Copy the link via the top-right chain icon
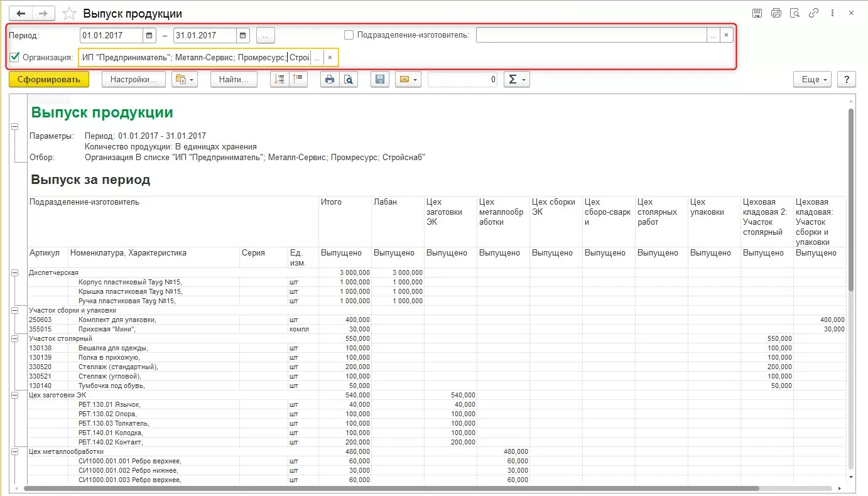Viewport: 868px width, 496px height. click(x=814, y=13)
